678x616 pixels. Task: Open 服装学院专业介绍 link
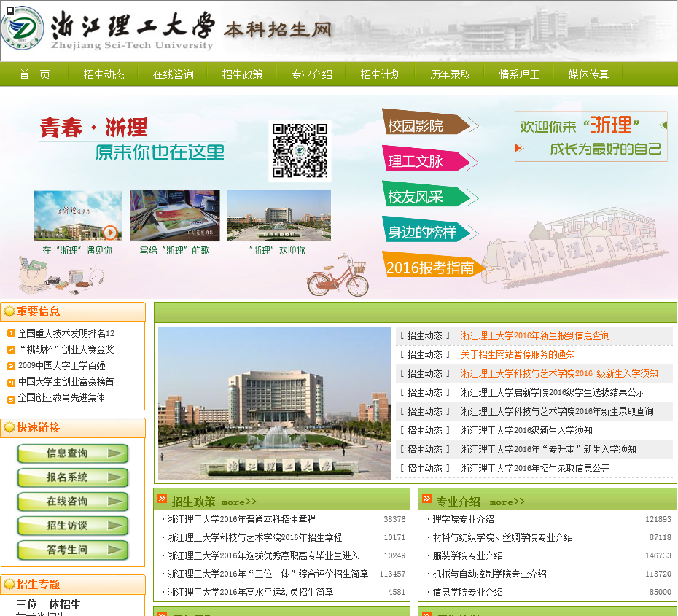(x=467, y=555)
